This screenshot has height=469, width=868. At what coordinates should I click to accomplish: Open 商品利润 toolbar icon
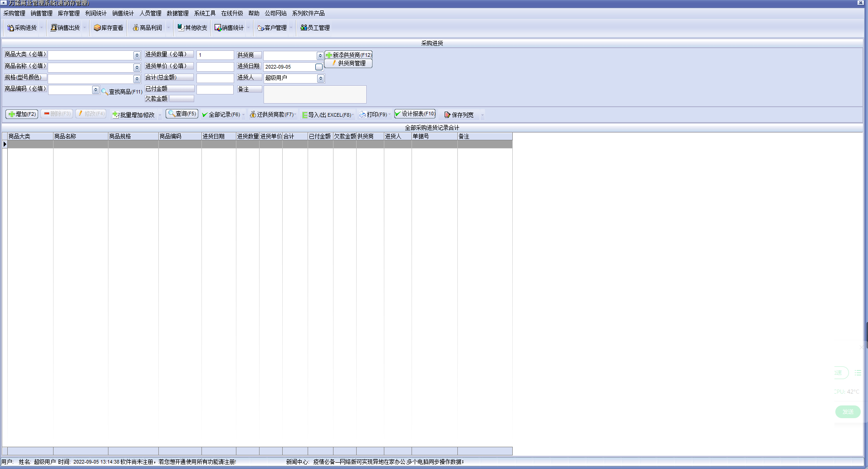pos(136,28)
